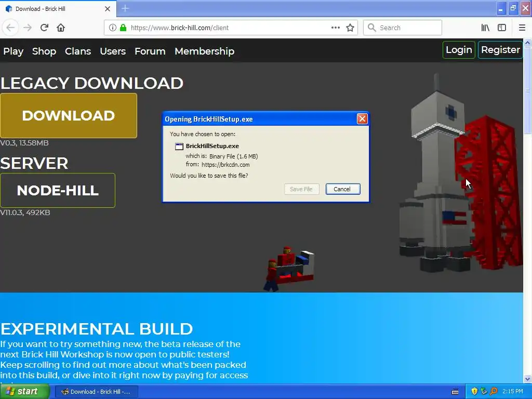Open the Membership menu item
Viewport: 532px width, 399px height.
tap(205, 51)
